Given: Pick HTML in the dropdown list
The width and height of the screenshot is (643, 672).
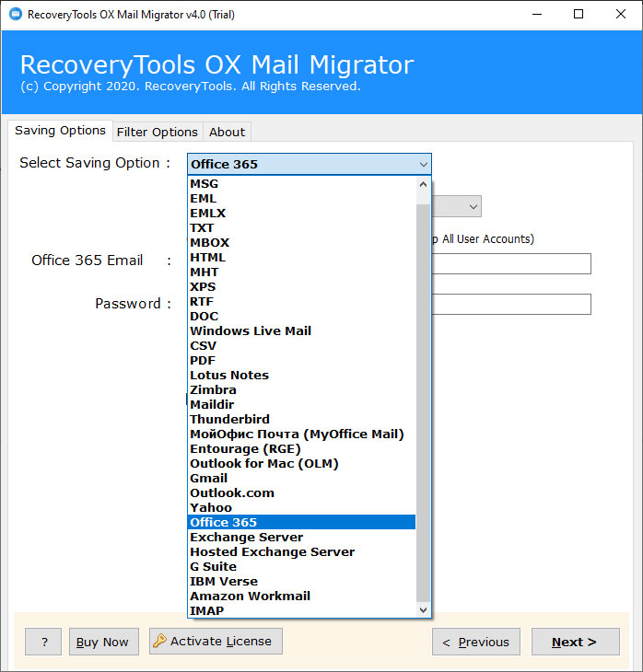Looking at the screenshot, I should [302, 257].
